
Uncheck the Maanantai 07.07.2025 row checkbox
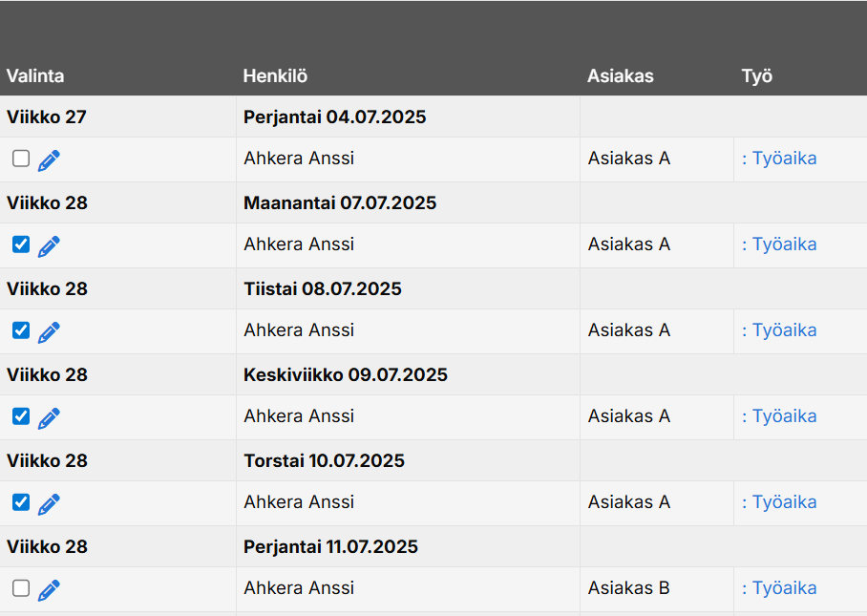[21, 244]
